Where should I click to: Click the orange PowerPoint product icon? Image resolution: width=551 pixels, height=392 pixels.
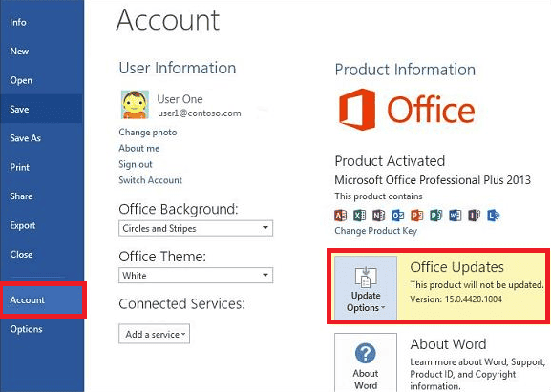416,216
